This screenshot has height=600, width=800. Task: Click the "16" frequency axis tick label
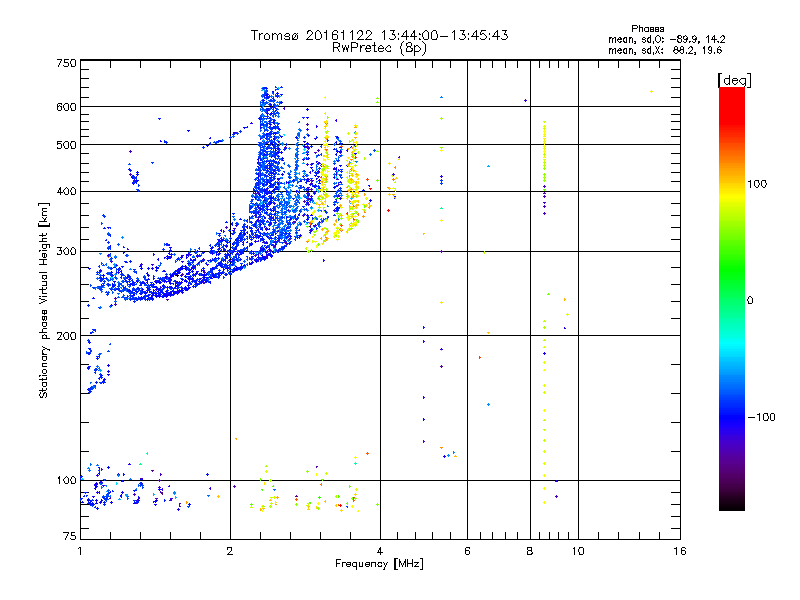tap(680, 551)
